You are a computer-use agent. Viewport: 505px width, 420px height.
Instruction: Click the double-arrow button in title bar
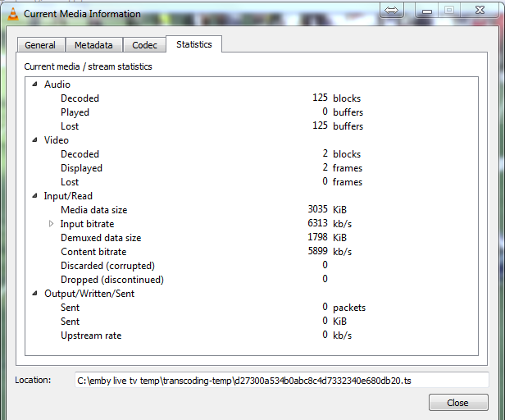pos(391,11)
